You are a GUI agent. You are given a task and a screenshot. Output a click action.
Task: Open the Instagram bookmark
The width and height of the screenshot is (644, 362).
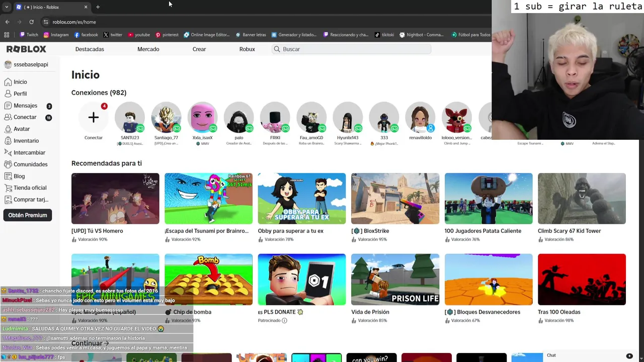56,35
